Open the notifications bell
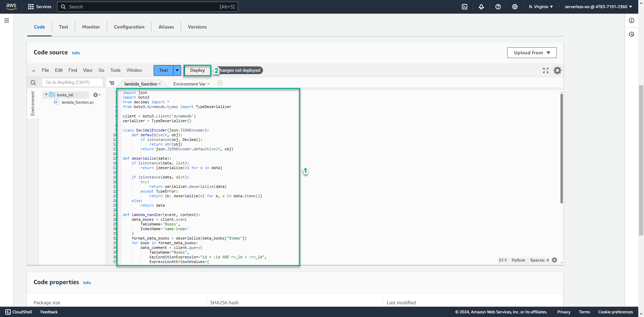Image resolution: width=644 pixels, height=317 pixels. (x=481, y=7)
